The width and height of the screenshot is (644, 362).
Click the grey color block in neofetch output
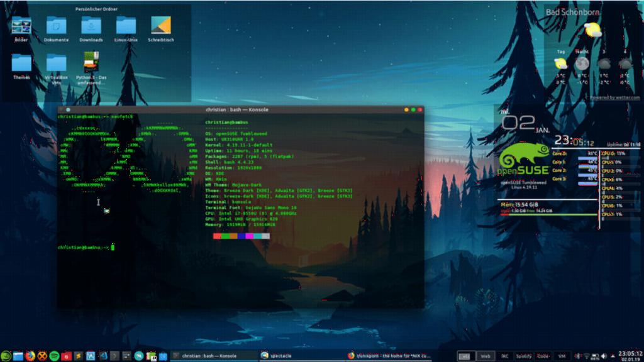click(x=266, y=236)
